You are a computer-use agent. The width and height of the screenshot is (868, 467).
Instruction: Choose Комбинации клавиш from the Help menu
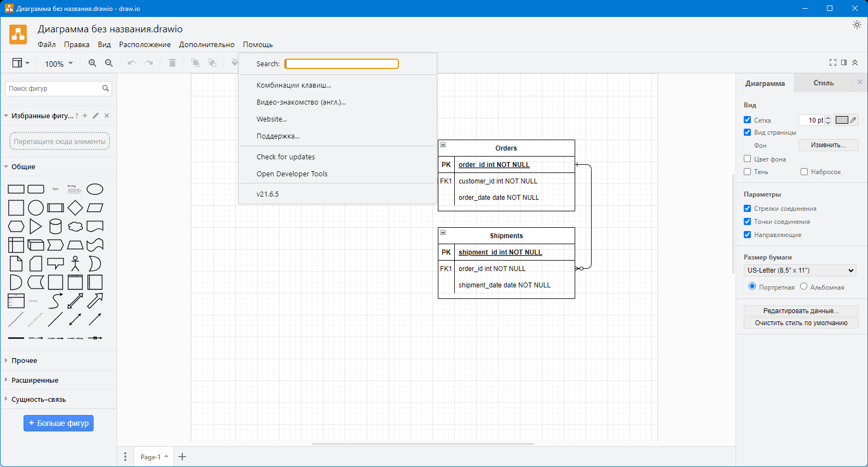[x=294, y=85]
